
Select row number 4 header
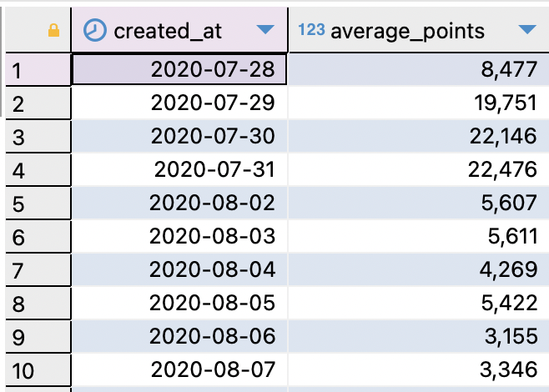click(x=38, y=170)
